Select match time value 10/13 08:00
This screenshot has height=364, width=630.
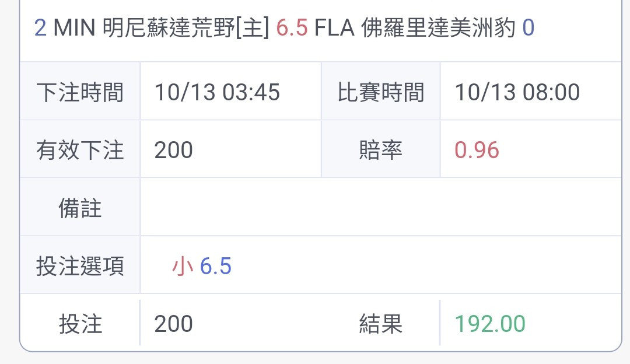tap(517, 92)
